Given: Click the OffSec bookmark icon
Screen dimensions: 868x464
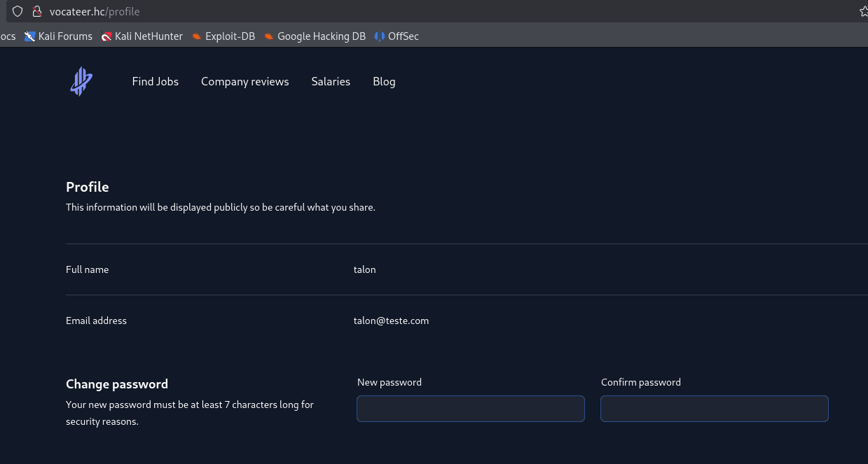Looking at the screenshot, I should click(x=380, y=36).
